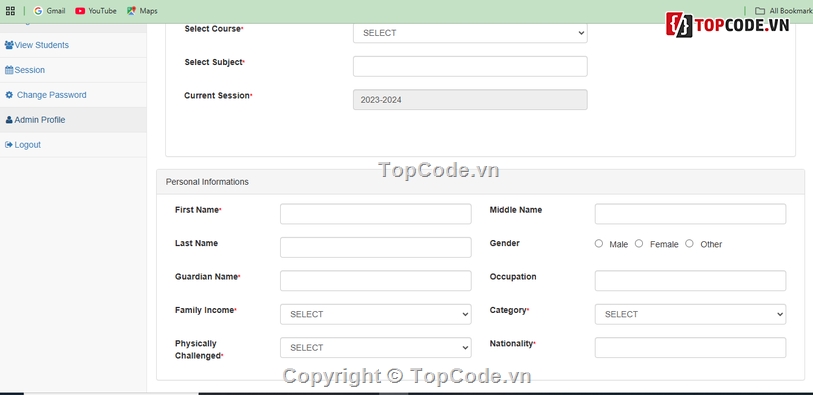Click the Family Income label
Screen dimensions: 813x395
(205, 310)
